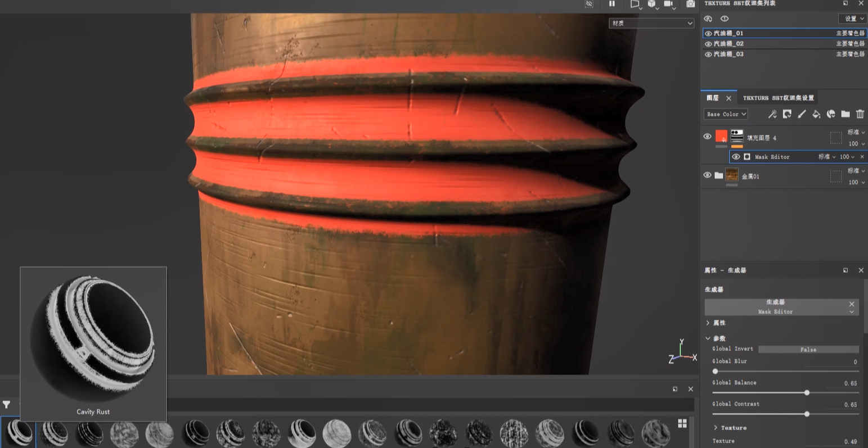Create a new folder in layers panel
Viewport: 868px width, 448px height.
coord(845,114)
